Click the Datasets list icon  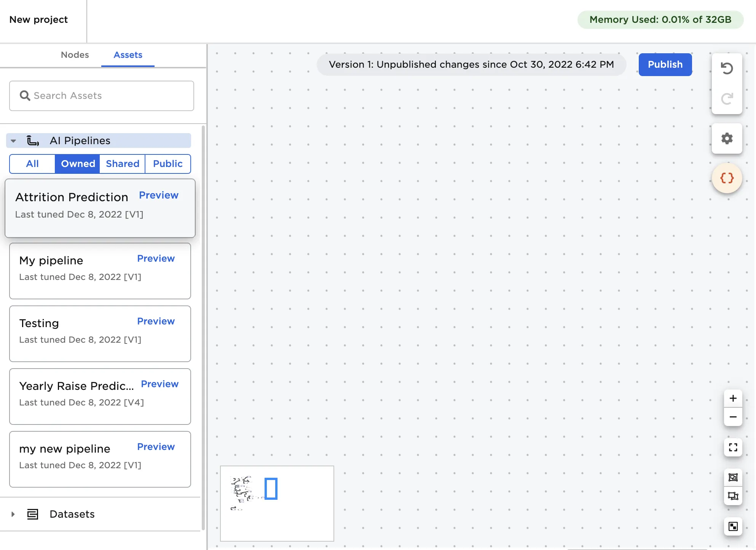click(33, 514)
